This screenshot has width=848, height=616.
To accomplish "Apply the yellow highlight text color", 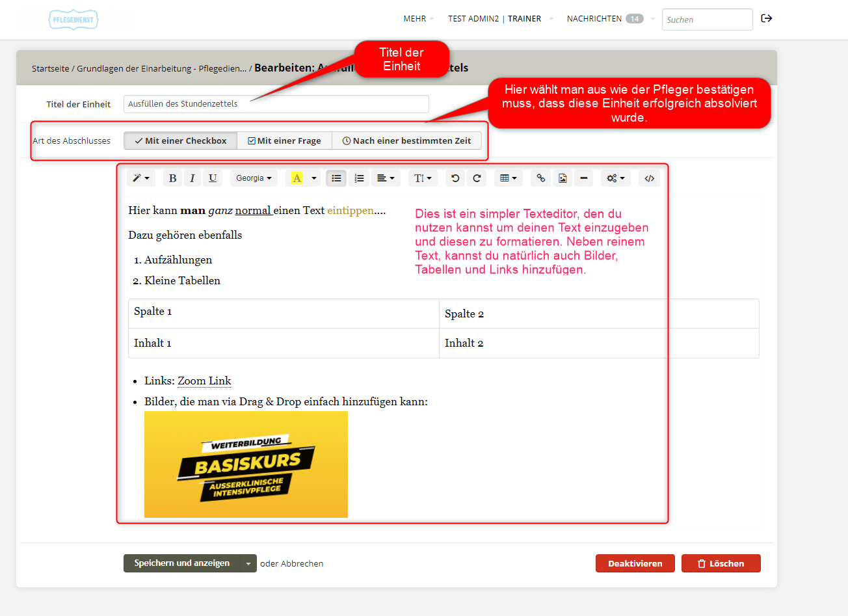I will [x=297, y=178].
